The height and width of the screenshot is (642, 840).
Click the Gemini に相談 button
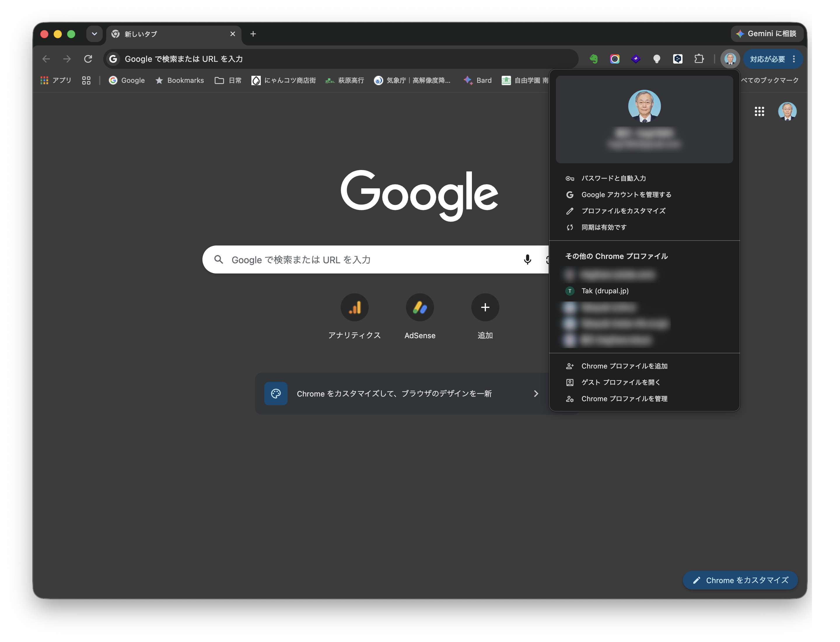tap(766, 34)
